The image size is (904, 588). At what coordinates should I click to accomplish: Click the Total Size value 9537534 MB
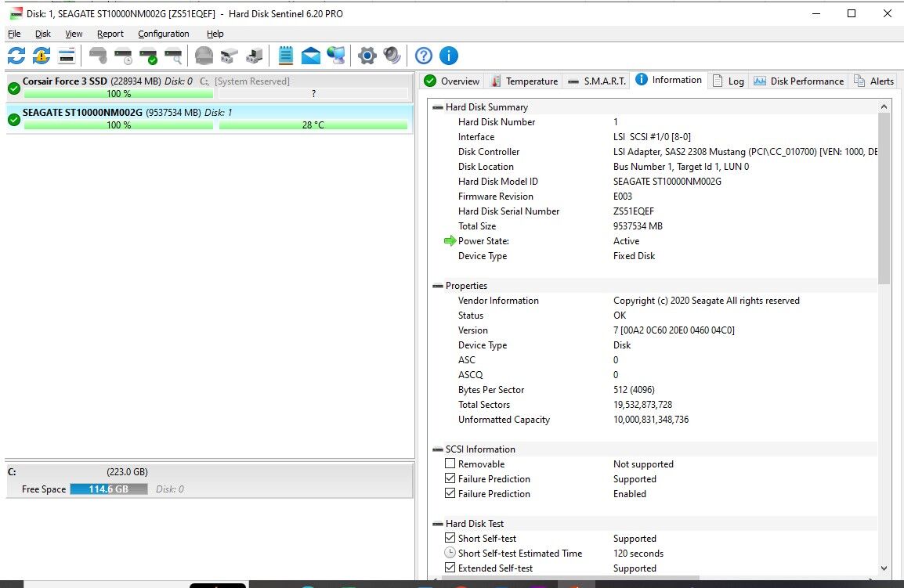[638, 226]
